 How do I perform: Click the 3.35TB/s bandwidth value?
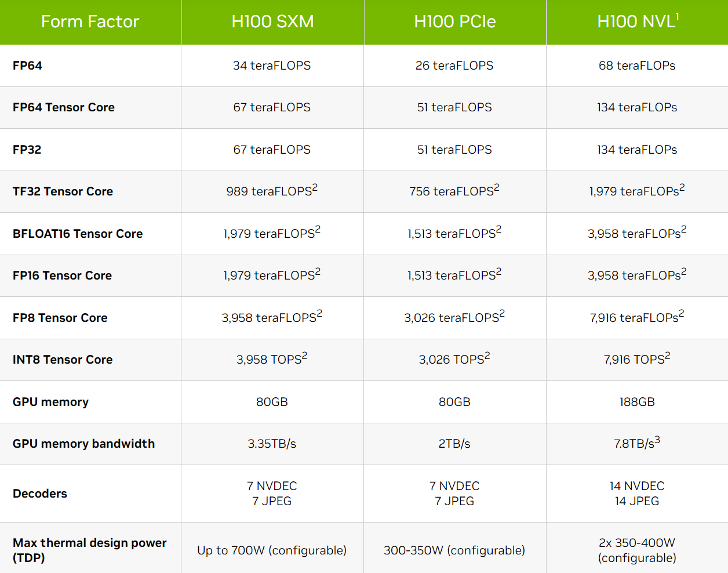272,444
